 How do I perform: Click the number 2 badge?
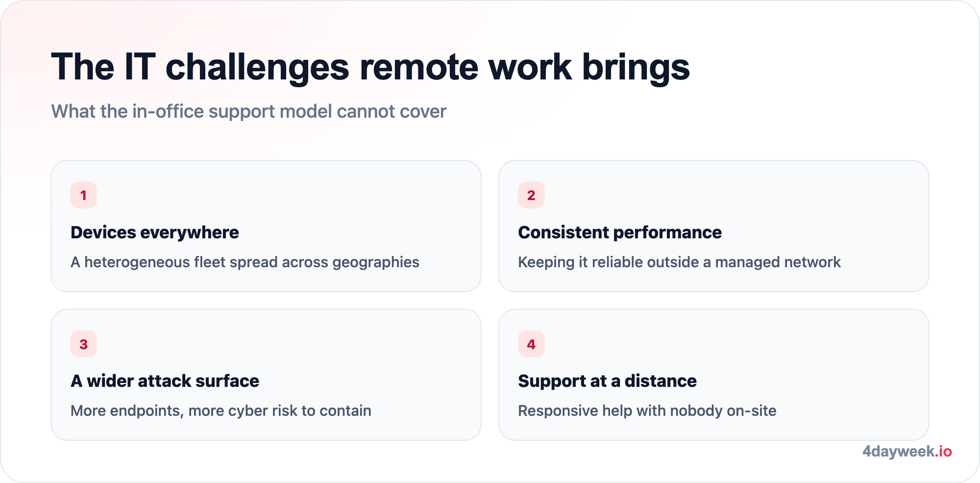click(x=531, y=195)
